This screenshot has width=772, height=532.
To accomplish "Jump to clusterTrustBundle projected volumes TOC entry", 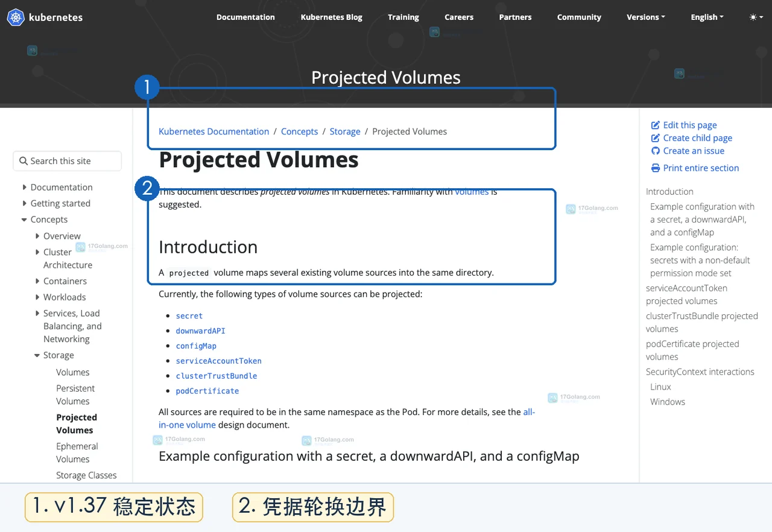I will pos(701,322).
